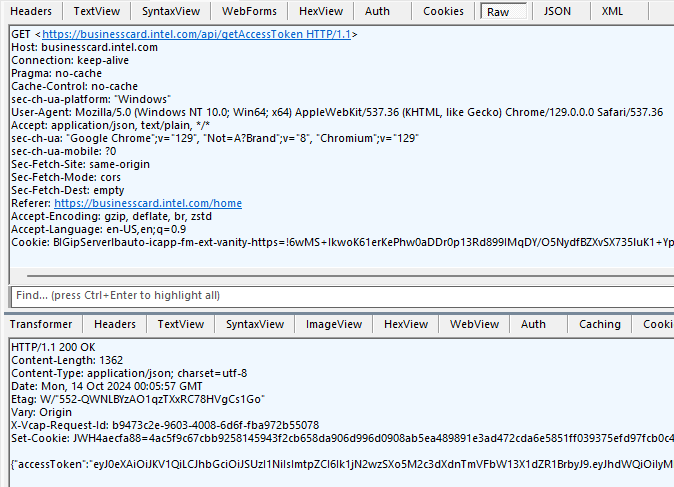Screen dimensions: 674x487
Task: Click the 'Host: businesscard.intel.com' line
Action: (84, 47)
